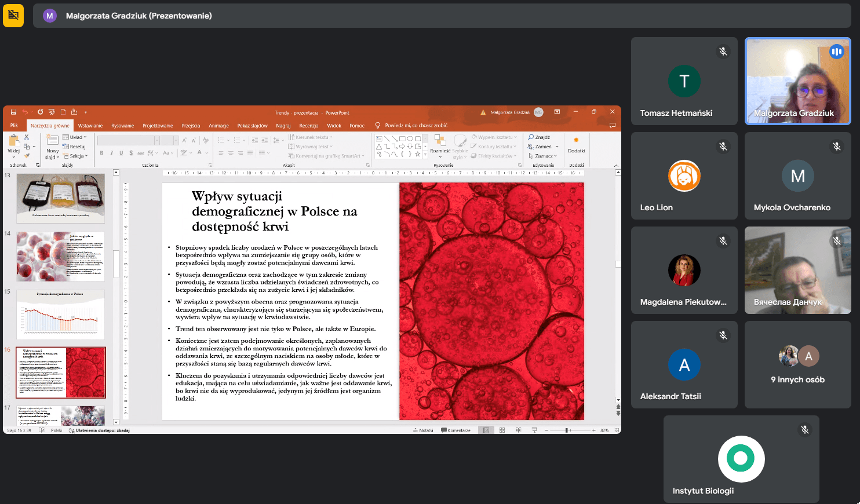Toggle underline U formatting button
Viewport: 860px width, 504px height.
click(x=121, y=153)
